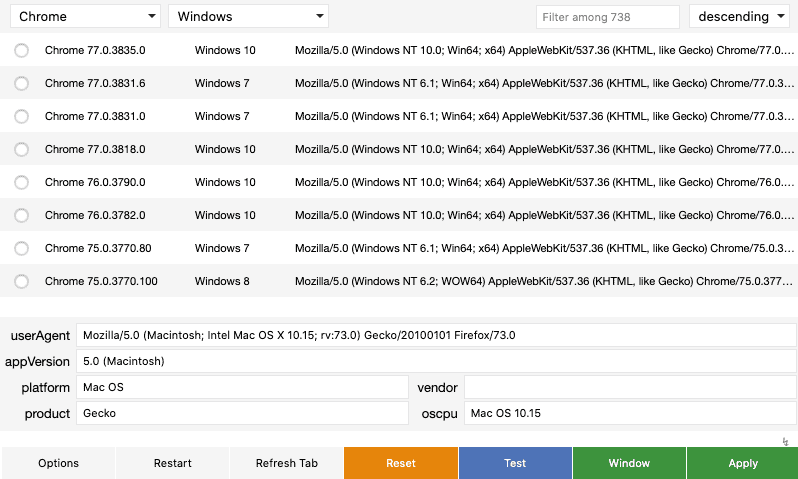Click the orange Reset button
Screen dimensions: 798x479
tap(401, 463)
